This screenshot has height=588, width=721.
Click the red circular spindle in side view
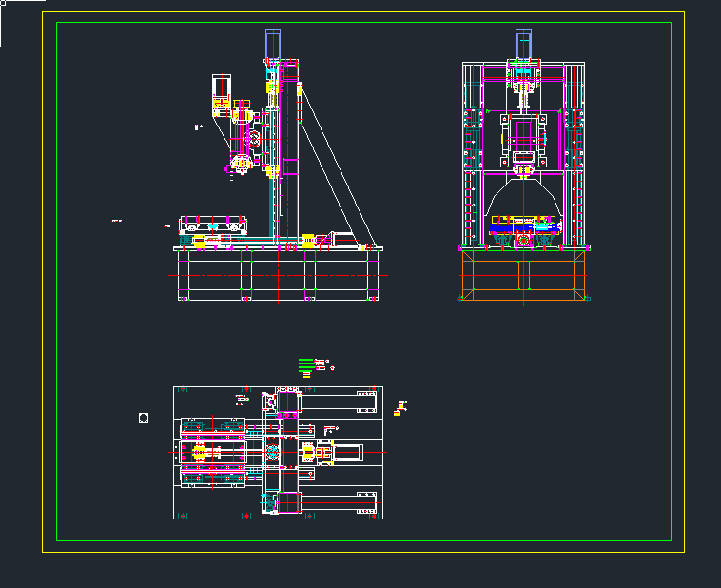[252, 140]
